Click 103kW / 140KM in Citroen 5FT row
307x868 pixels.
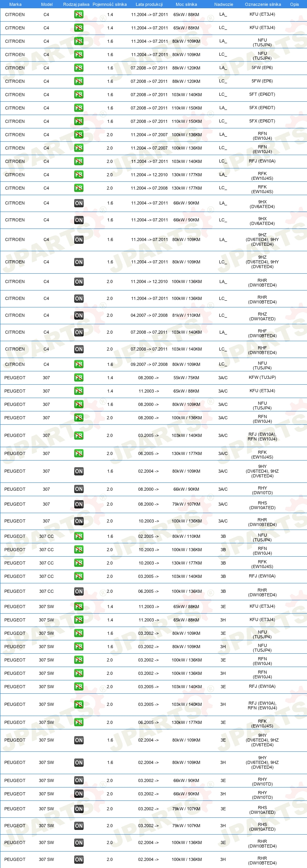point(186,95)
